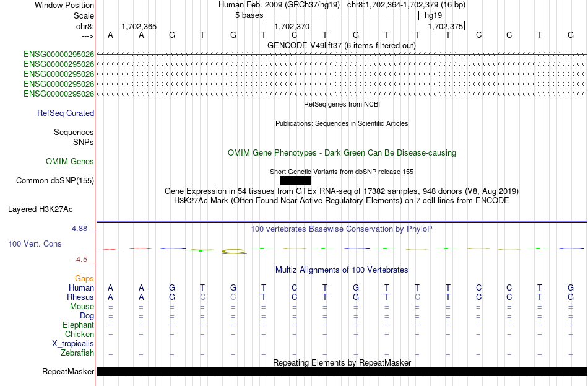Open OMIM Gene Phenotypes track title

point(342,153)
